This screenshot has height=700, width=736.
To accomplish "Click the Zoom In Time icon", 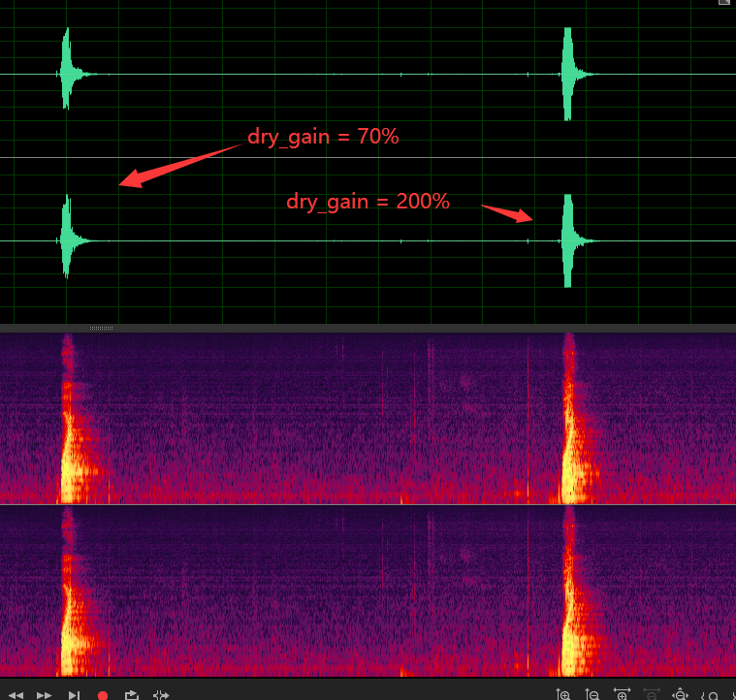I will click(622, 694).
